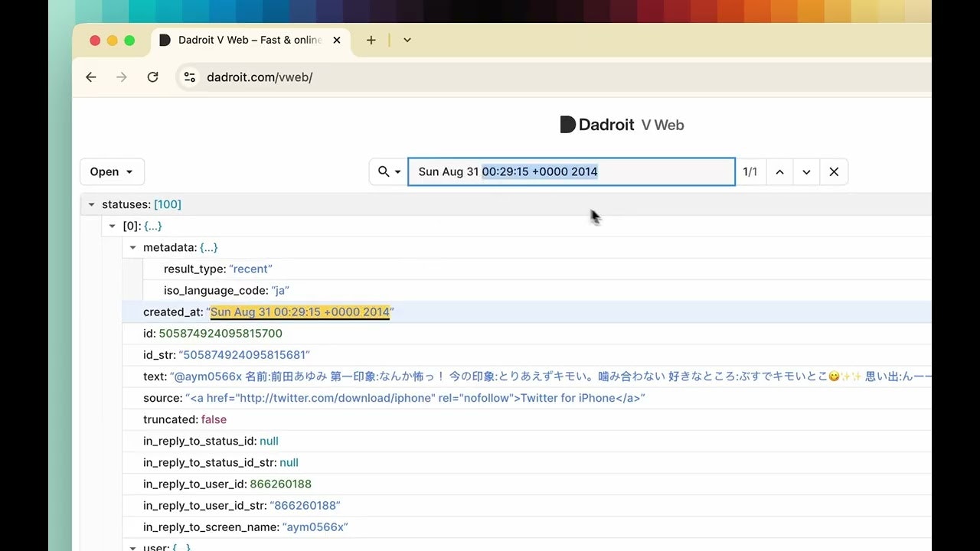Select the Dadroit V Web tab
Viewport: 980px width, 551px height.
251,40
